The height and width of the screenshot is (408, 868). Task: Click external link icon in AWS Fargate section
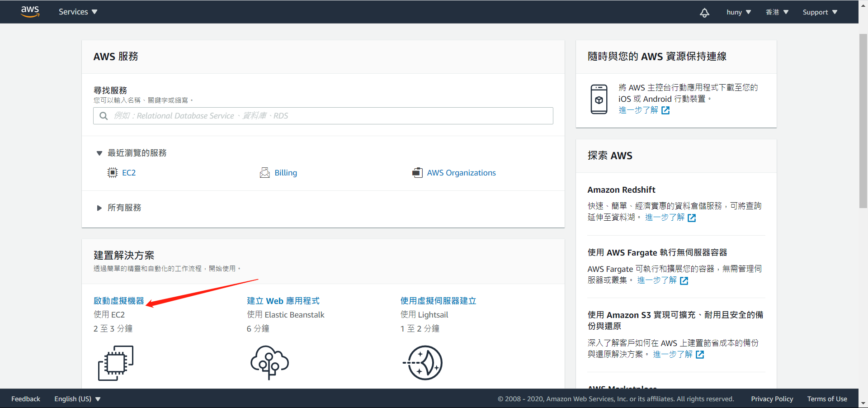pyautogui.click(x=684, y=281)
